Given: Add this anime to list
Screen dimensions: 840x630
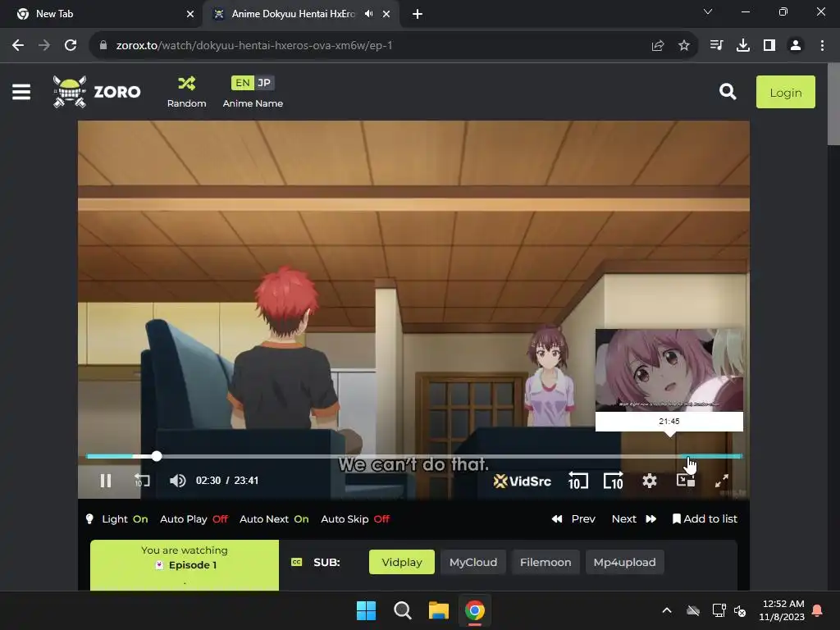Looking at the screenshot, I should coord(705,518).
